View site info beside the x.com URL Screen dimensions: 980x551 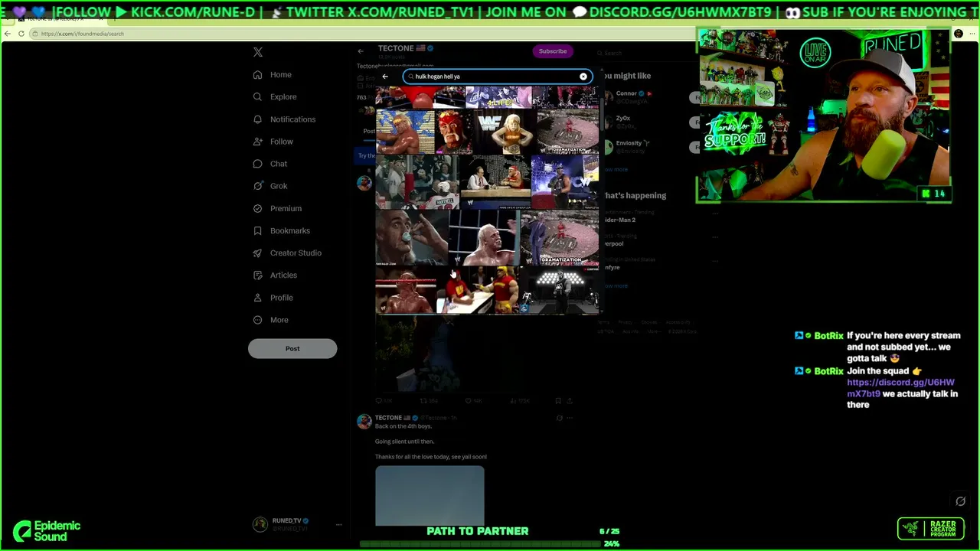tap(35, 34)
